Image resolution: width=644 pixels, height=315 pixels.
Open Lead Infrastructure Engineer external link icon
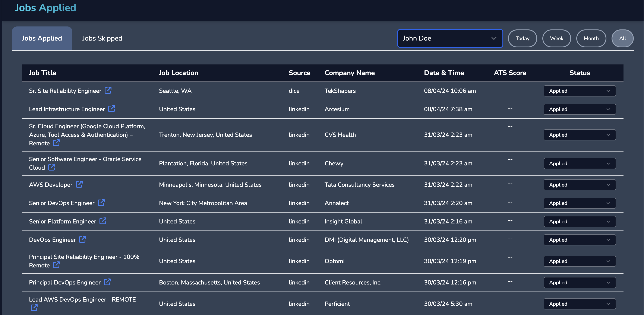[x=111, y=109]
